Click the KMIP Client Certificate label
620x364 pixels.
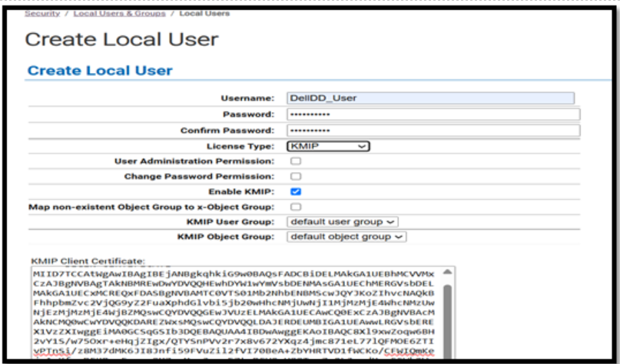(88, 261)
